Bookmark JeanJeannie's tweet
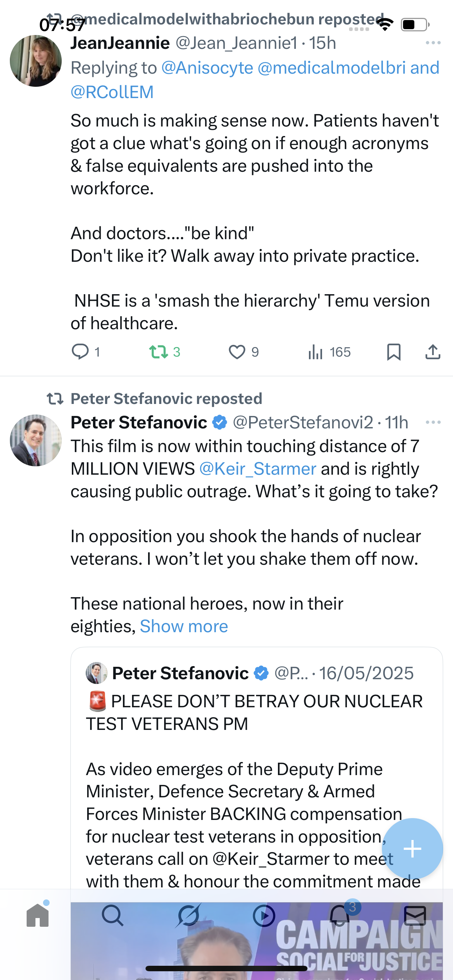Image resolution: width=453 pixels, height=980 pixels. [x=394, y=351]
